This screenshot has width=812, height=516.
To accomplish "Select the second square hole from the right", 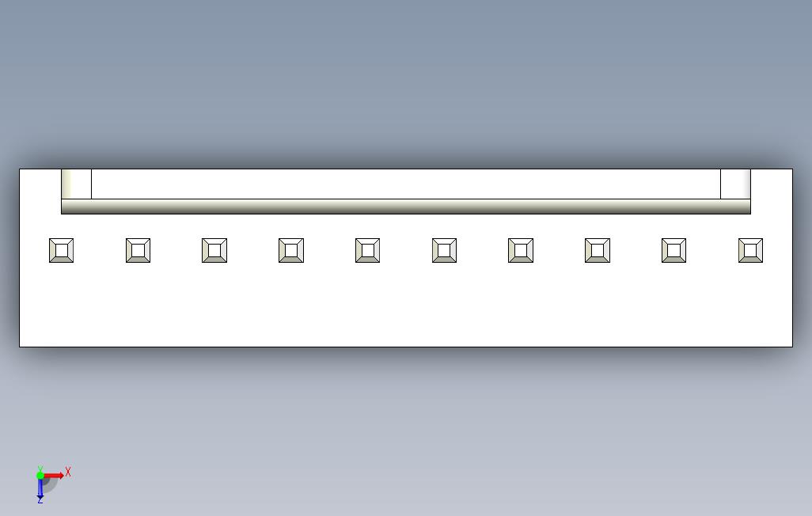I will (x=674, y=250).
